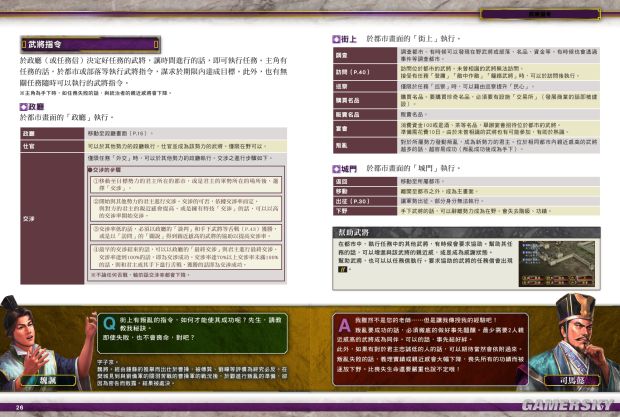Click the 下野 description cell
Viewport: 620px width, 417px height.
tap(499, 211)
